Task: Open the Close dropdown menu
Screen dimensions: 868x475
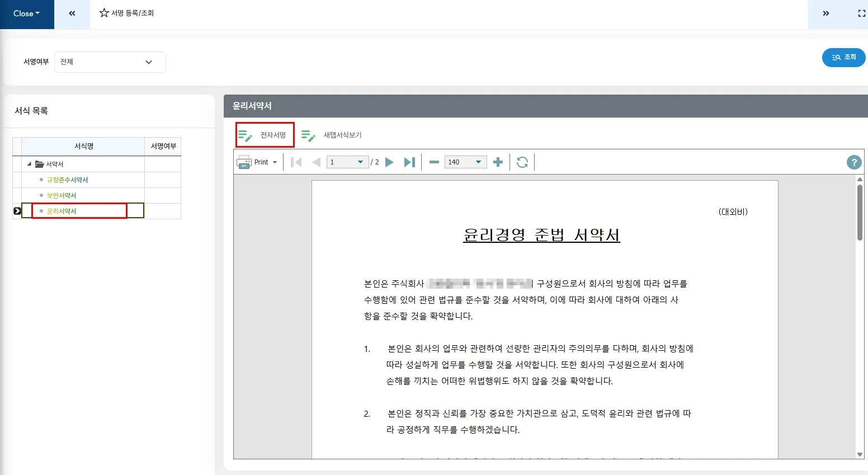Action: [x=27, y=13]
